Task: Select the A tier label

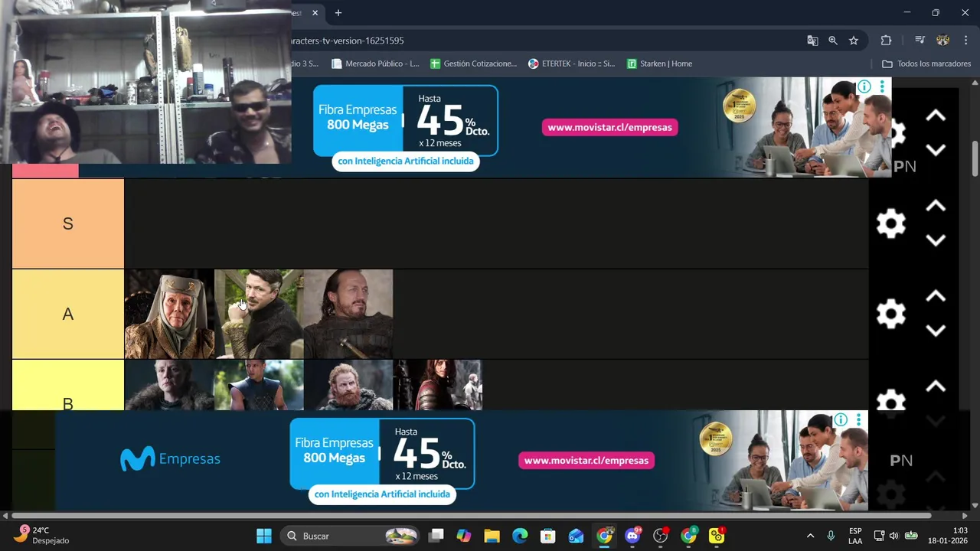Action: coord(68,314)
